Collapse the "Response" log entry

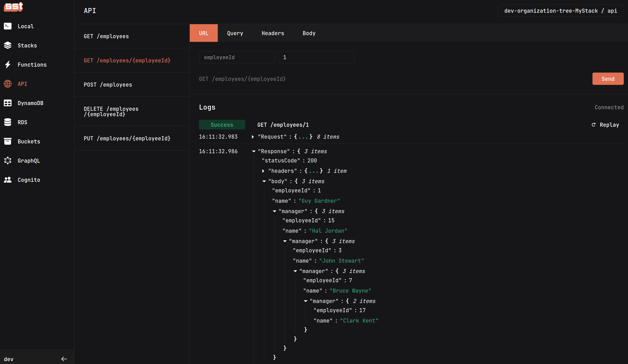pyautogui.click(x=254, y=151)
